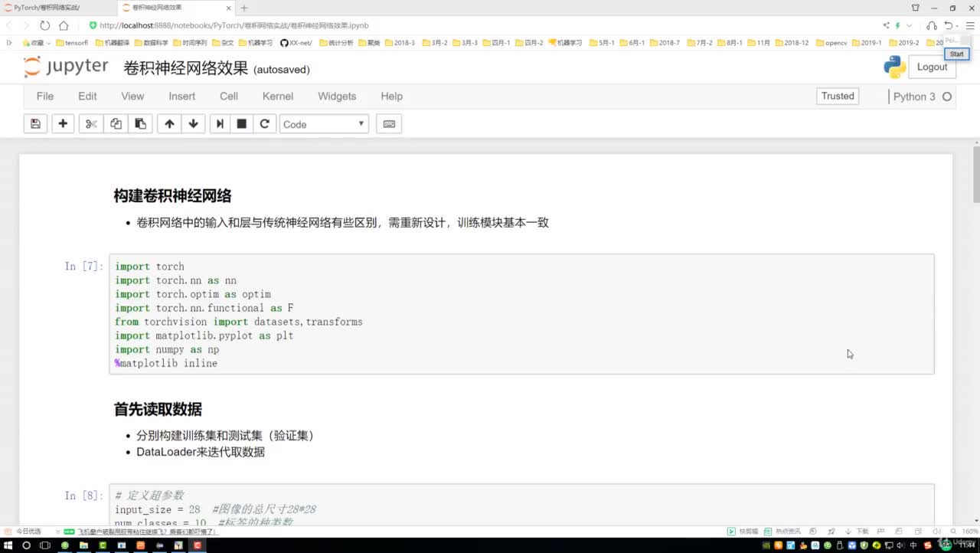The image size is (980, 553).
Task: Switch to the PyTorch/卷积网络实战 browser tab
Action: coord(57,8)
